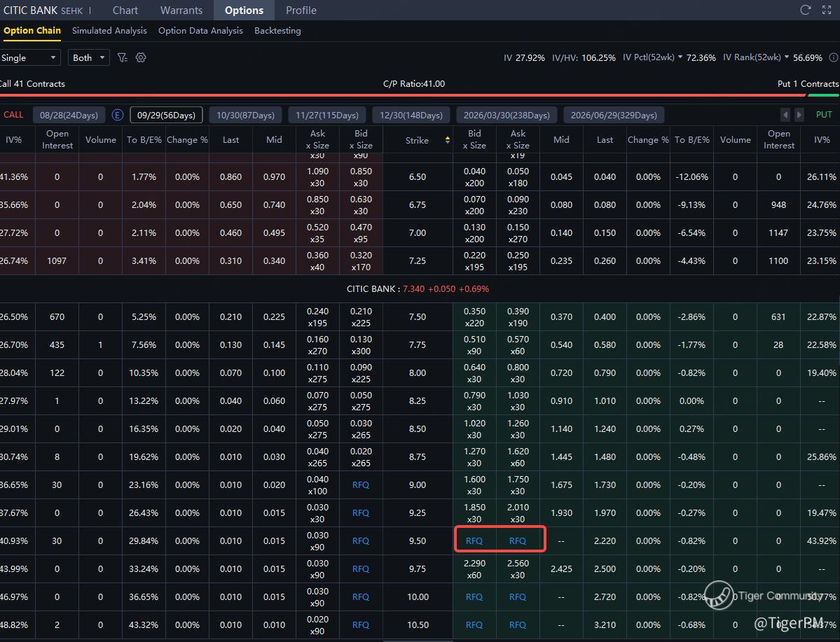
Task: Click call bid RFQ for 9.00 strike
Action: (361, 484)
